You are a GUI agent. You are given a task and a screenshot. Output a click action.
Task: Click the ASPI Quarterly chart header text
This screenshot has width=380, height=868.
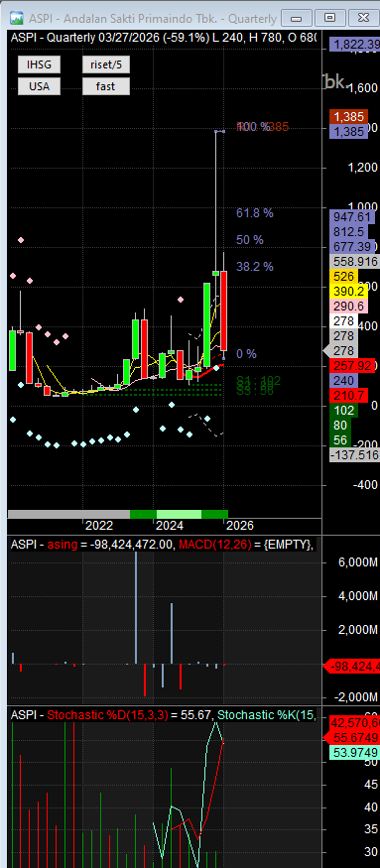point(164,38)
